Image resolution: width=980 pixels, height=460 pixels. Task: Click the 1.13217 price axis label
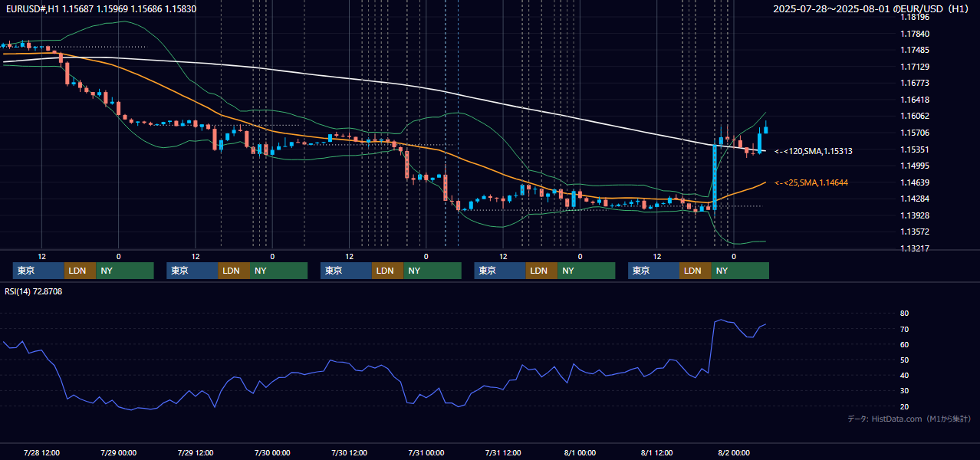[914, 248]
